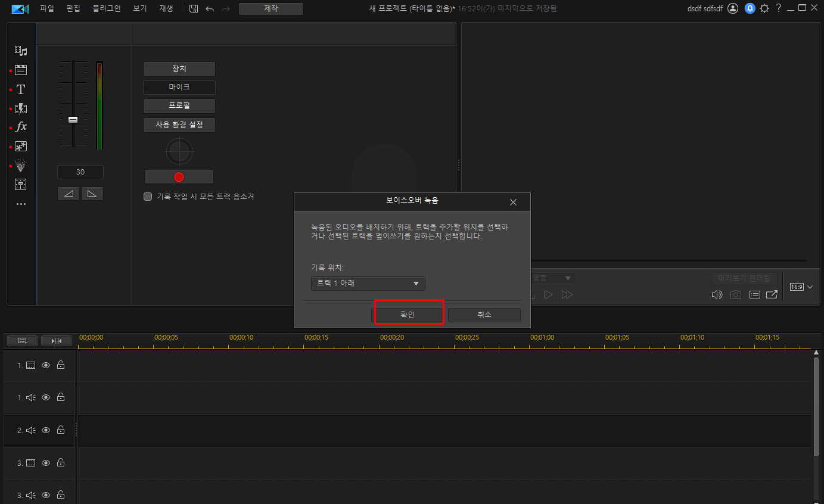Image resolution: width=824 pixels, height=504 pixels.
Task: Open the PiP objects room snowflake icon
Action: [x=21, y=147]
